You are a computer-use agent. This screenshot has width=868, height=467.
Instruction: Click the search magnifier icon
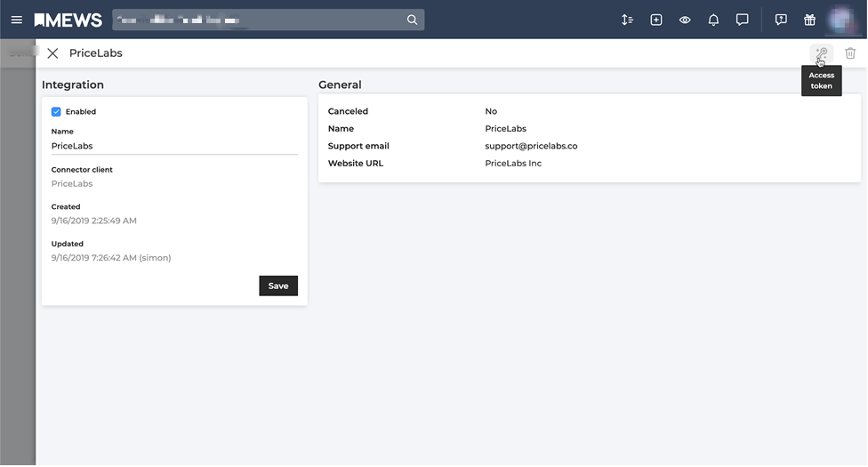[x=412, y=20]
